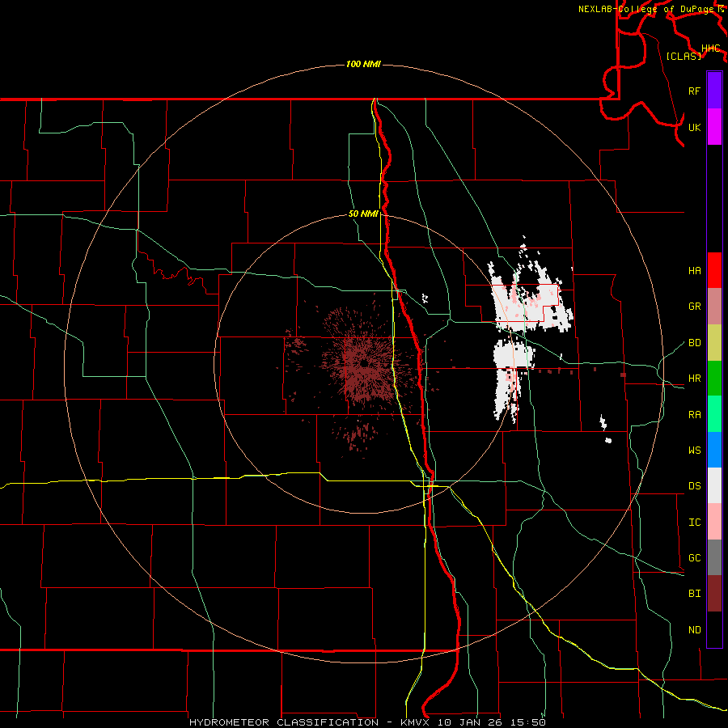
Task: Select the 'BI' legend label
Action: [x=694, y=594]
